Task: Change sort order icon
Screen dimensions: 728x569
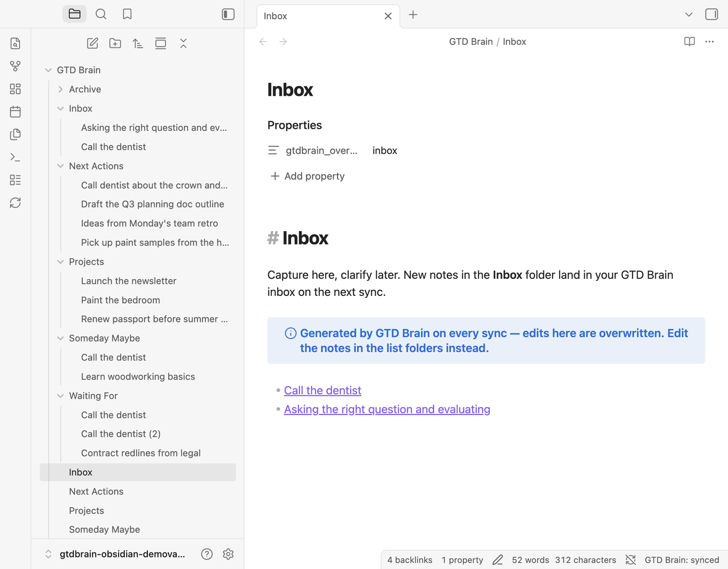Action: tap(138, 43)
